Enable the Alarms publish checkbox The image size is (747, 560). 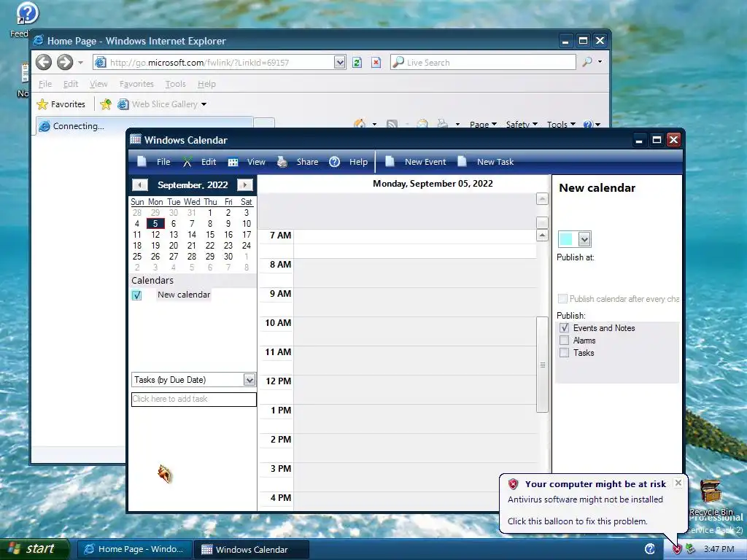(564, 340)
